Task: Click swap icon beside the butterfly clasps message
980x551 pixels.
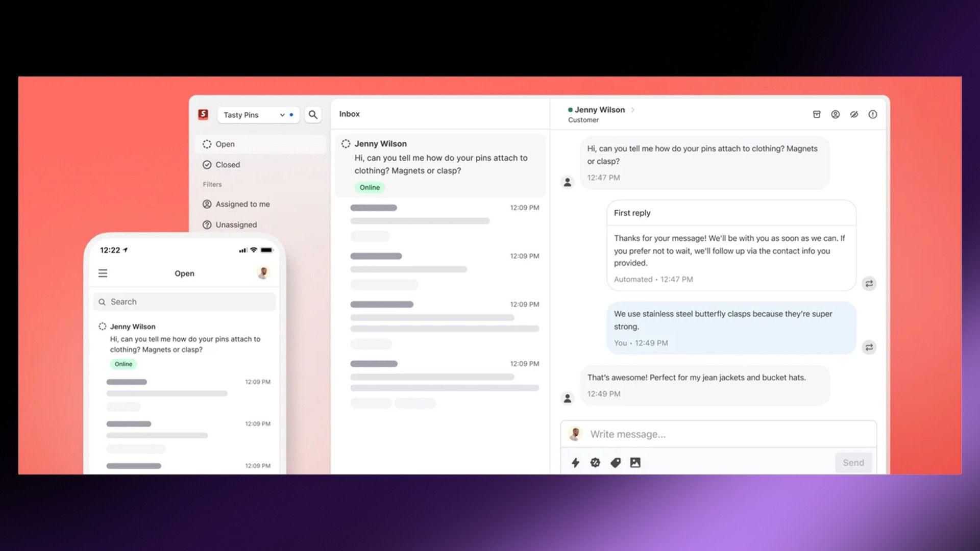Action: point(869,347)
